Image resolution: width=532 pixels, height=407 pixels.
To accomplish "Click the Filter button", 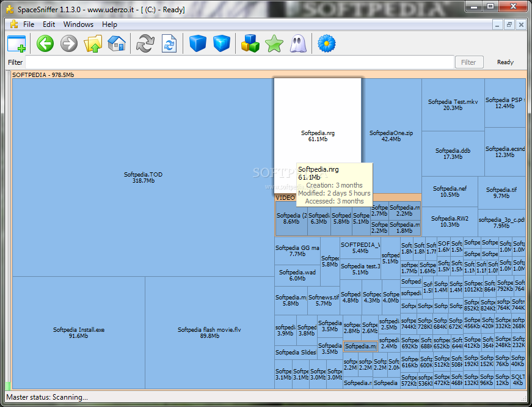I will coord(469,62).
